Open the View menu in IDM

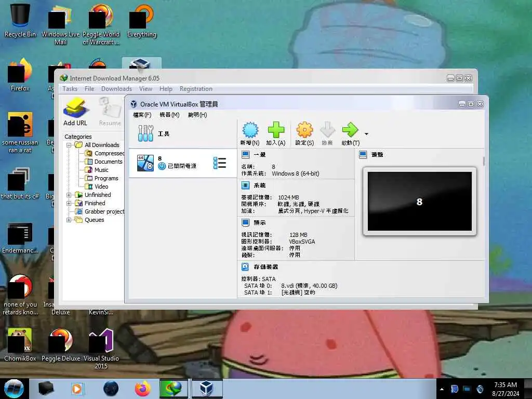pyautogui.click(x=145, y=88)
